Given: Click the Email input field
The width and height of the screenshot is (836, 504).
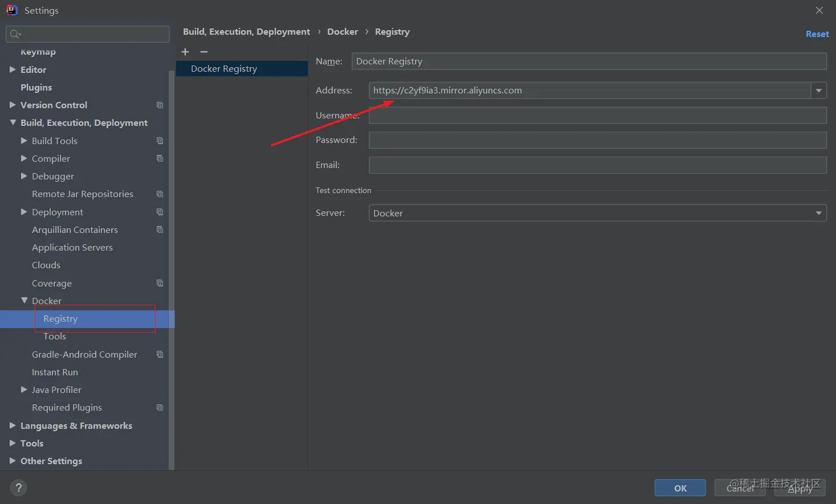Looking at the screenshot, I should pyautogui.click(x=598, y=165).
